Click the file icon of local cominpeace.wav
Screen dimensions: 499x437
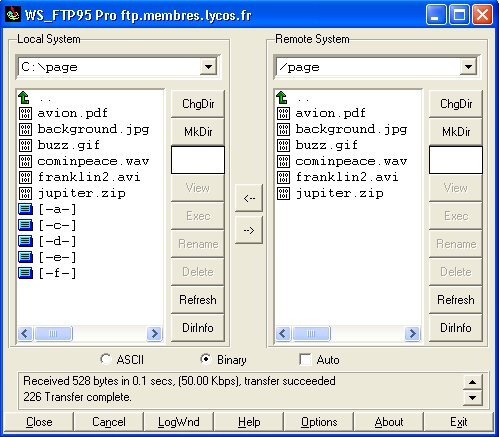point(25,161)
